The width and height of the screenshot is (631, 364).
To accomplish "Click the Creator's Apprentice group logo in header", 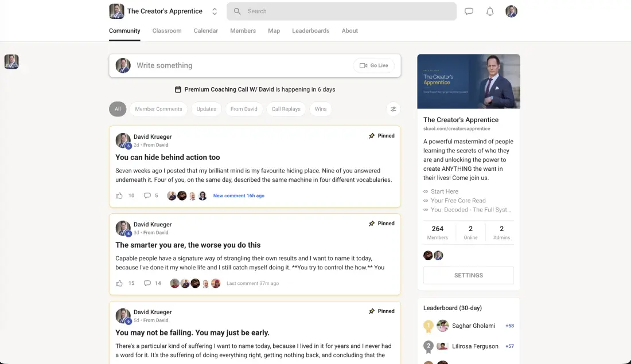I will tap(116, 11).
